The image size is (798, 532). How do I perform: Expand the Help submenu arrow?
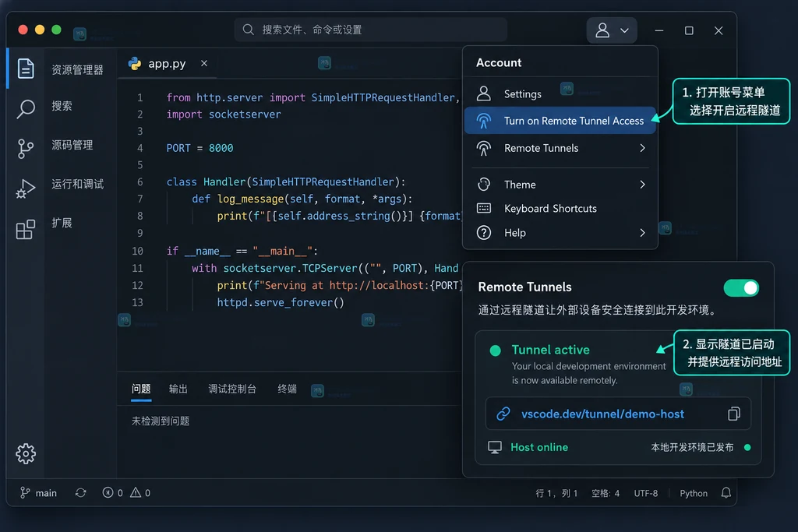(642, 232)
